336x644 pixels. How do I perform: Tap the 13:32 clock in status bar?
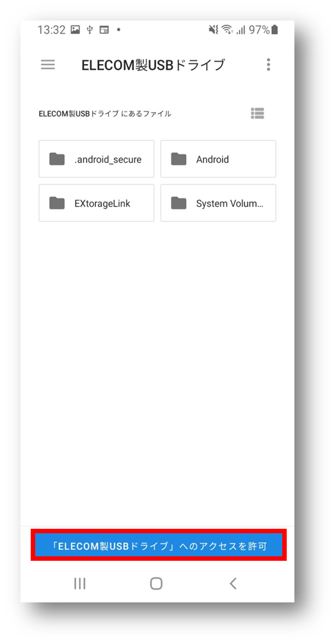[51, 29]
